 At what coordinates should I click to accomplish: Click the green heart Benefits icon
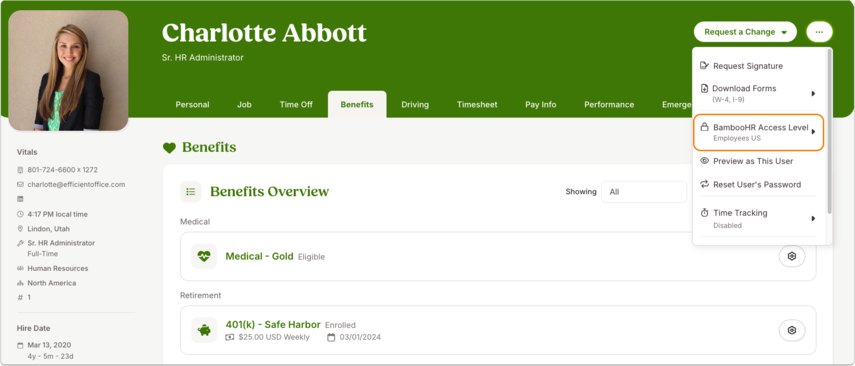click(x=170, y=148)
